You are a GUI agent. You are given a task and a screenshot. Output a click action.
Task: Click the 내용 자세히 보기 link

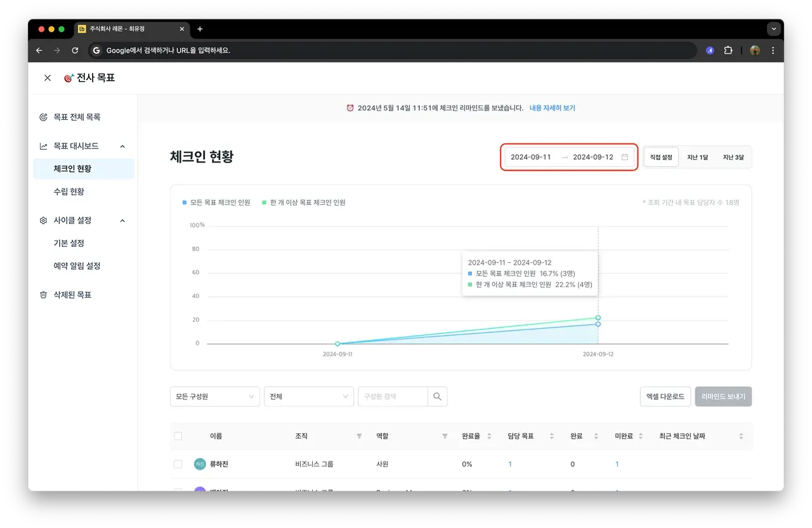(553, 109)
